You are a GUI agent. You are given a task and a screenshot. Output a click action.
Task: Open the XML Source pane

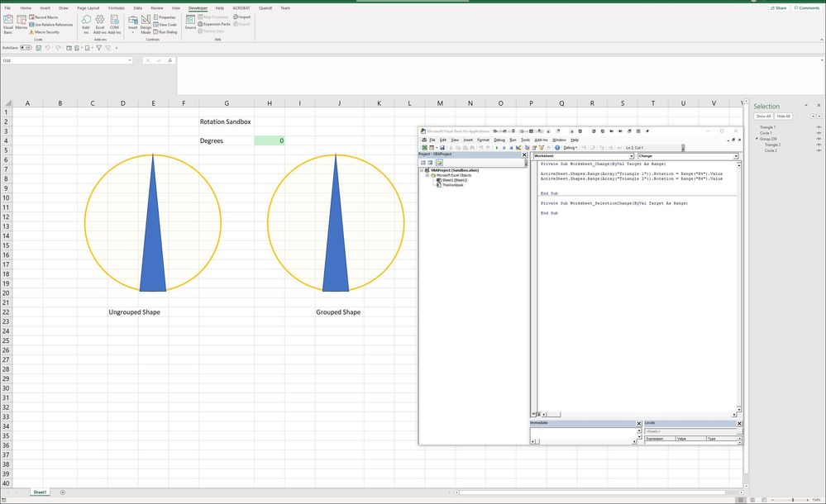190,21
